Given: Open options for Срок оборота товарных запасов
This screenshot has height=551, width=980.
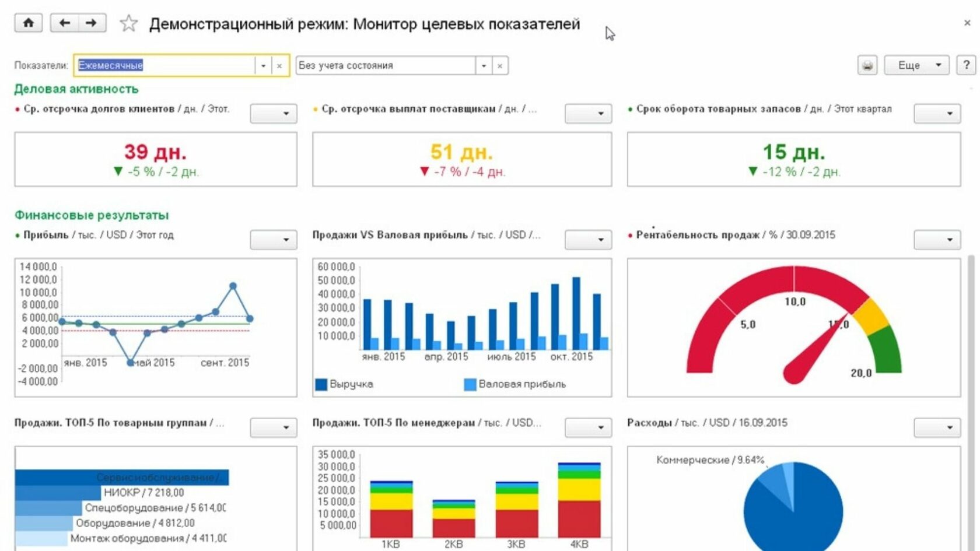Looking at the screenshot, I should pyautogui.click(x=937, y=113).
